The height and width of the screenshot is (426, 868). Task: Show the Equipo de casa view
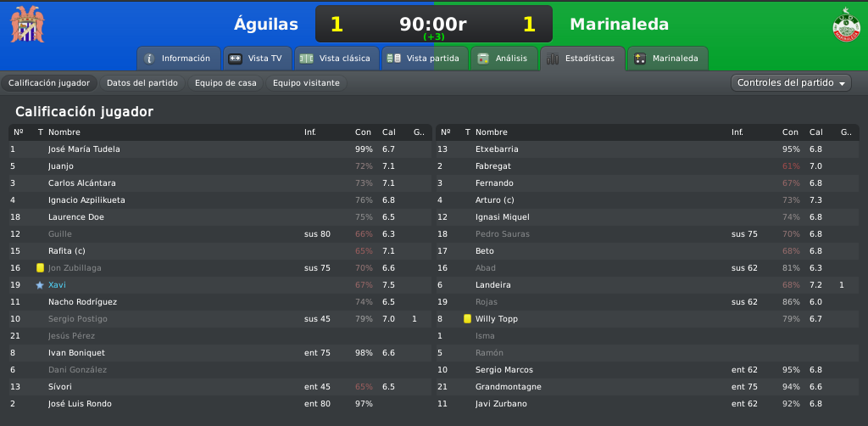pos(225,83)
